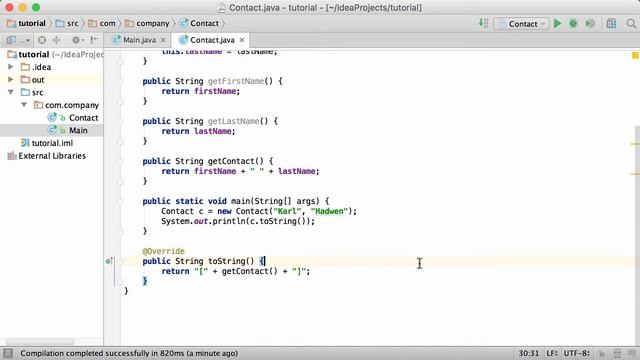
Task: Click compilation completed status message
Action: (x=129, y=353)
